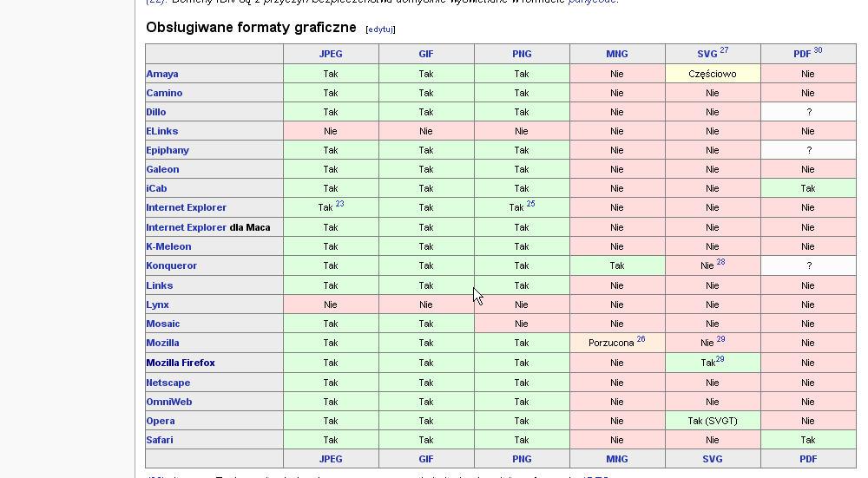Select the question mark PDF cell for Epiphany
Screen dimensions: 868x478
(x=808, y=150)
